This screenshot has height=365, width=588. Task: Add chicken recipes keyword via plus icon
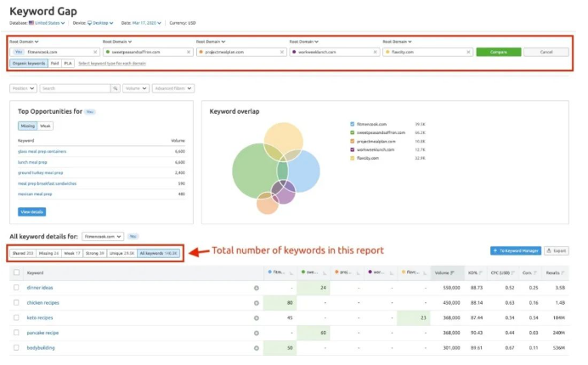point(257,303)
